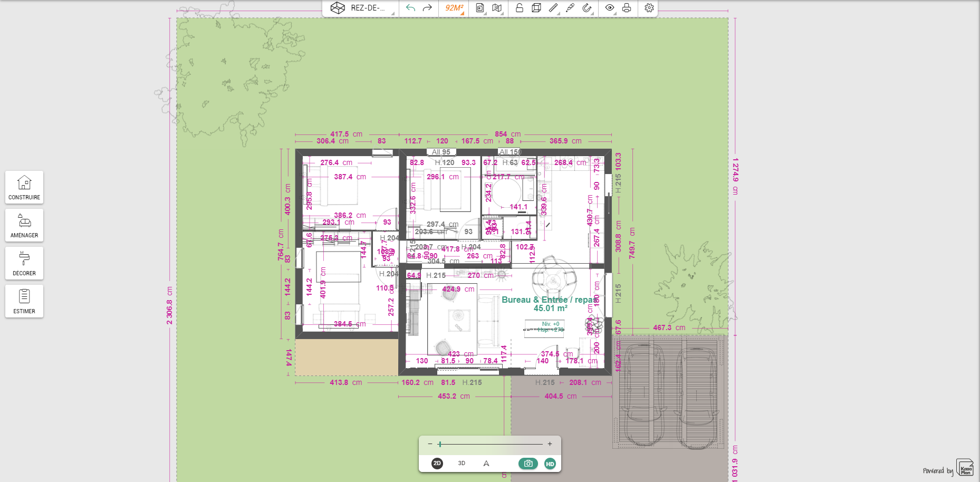Select the round dining table
The height and width of the screenshot is (482, 980).
coord(554,278)
